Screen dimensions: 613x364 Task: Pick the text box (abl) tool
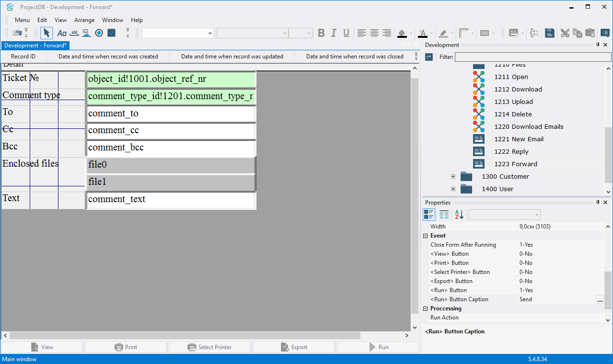[74, 33]
